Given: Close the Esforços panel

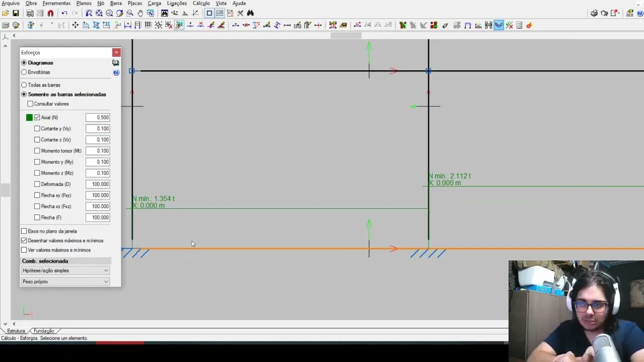Looking at the screenshot, I should point(116,52).
